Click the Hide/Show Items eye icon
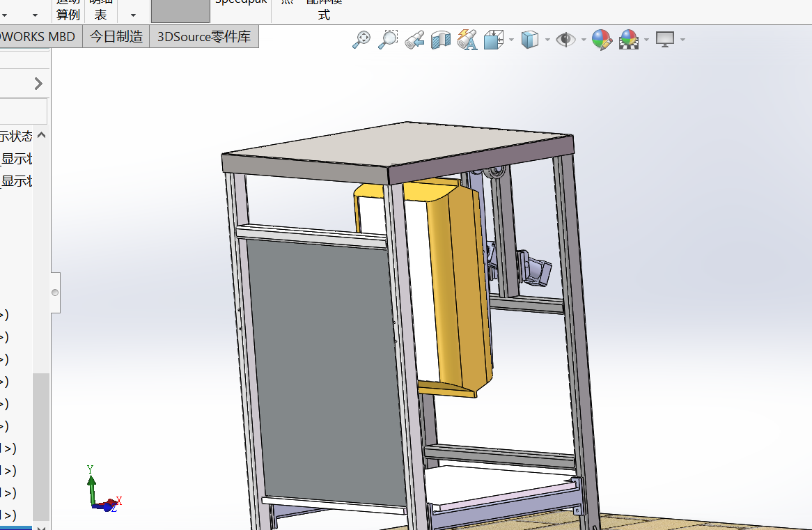The image size is (812, 530). pos(565,40)
